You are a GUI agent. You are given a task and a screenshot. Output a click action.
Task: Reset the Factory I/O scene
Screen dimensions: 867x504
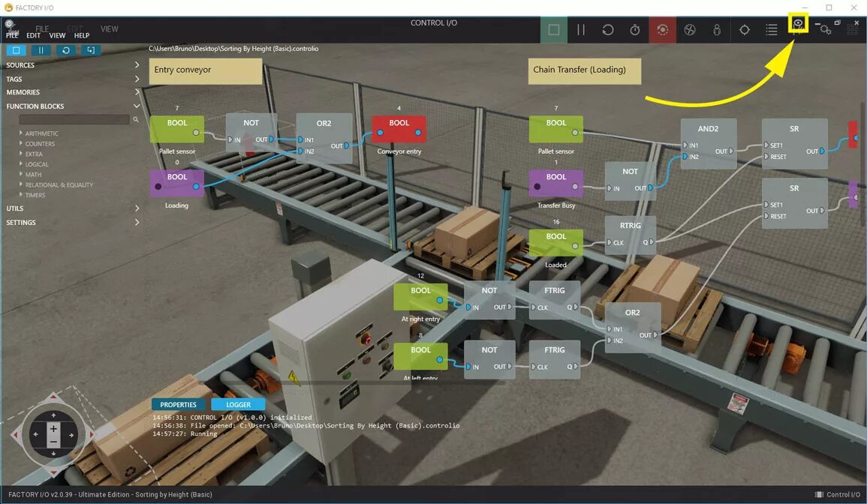tap(608, 30)
